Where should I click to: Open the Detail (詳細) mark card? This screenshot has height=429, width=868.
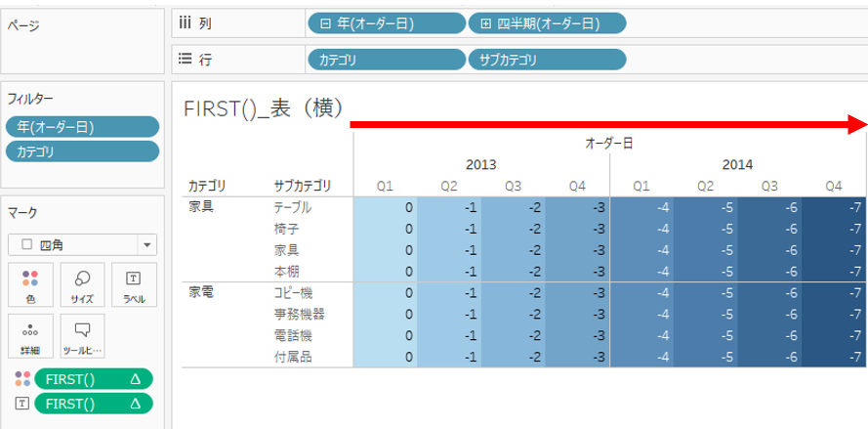(x=30, y=336)
